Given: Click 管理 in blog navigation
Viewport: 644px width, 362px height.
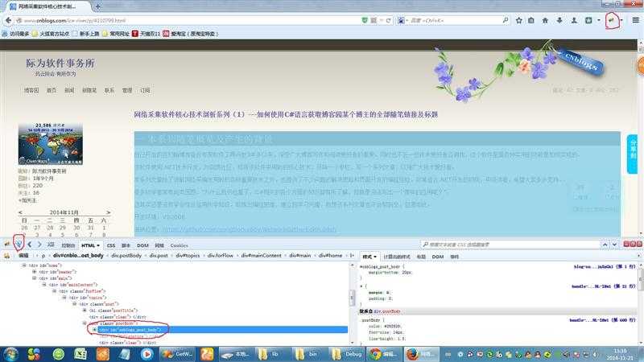Looking at the screenshot, I should point(127,90).
